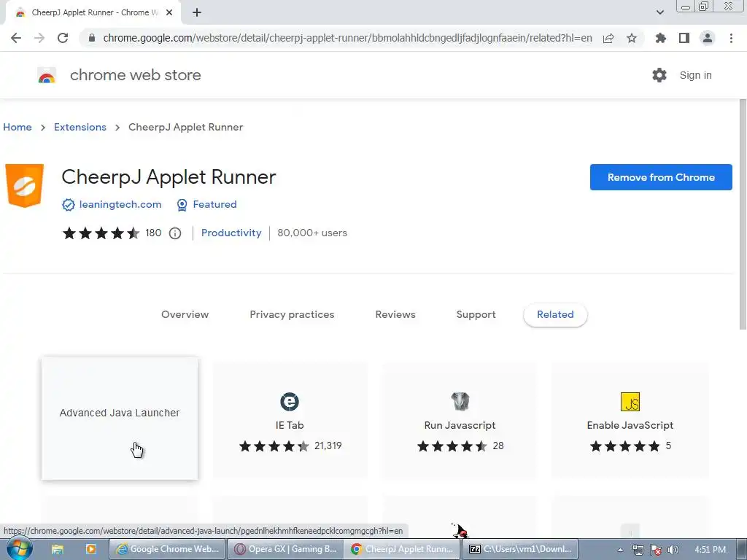The height and width of the screenshot is (560, 747).
Task: Click the Run Javascript extension icon
Action: pyautogui.click(x=460, y=402)
